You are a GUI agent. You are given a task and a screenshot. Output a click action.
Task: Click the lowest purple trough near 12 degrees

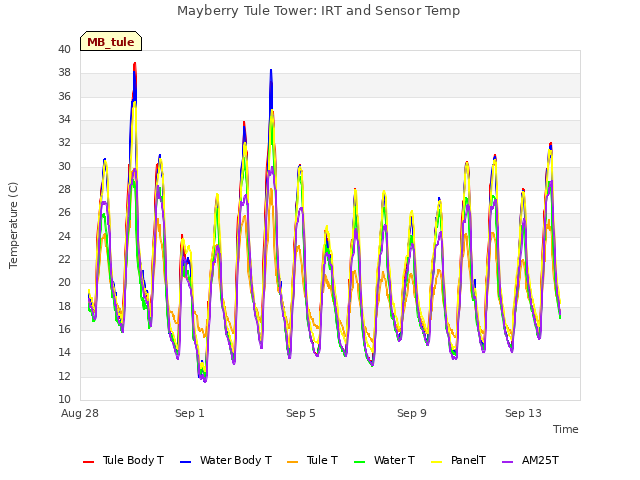click(205, 380)
